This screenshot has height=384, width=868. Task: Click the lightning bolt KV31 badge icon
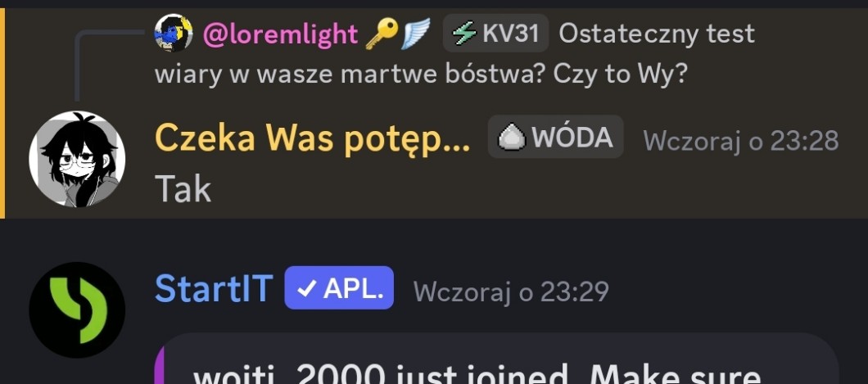464,34
